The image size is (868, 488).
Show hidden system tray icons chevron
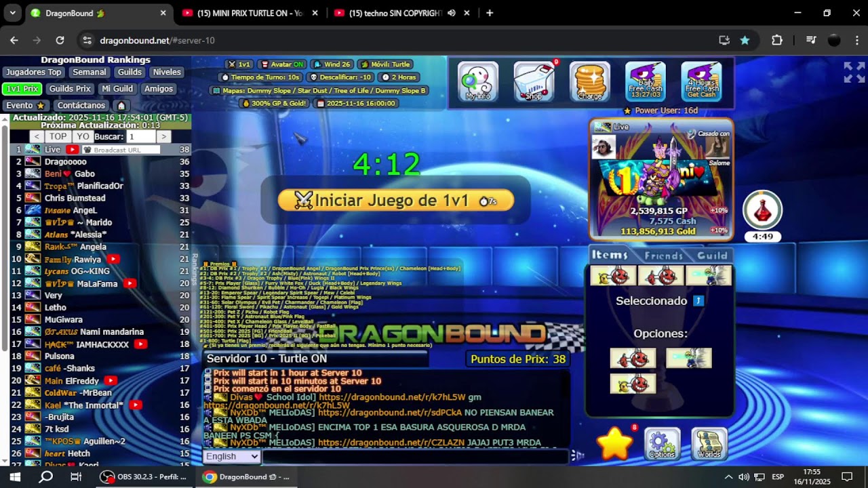click(x=728, y=477)
